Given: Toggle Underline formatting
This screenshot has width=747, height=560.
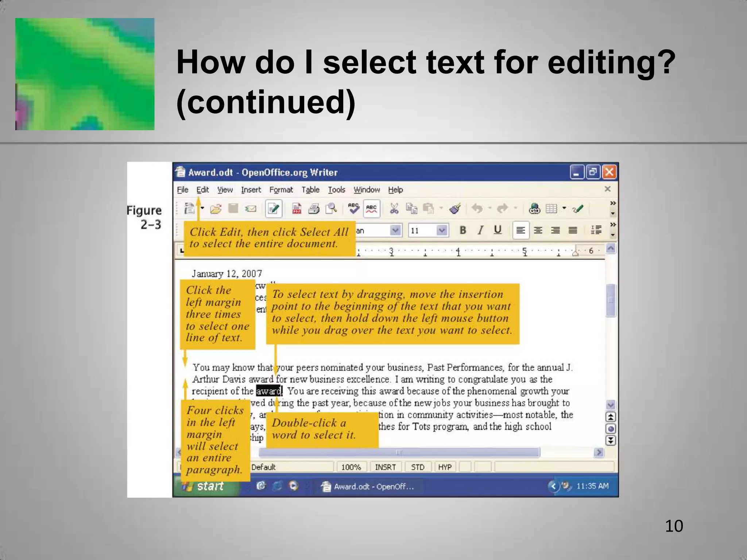Looking at the screenshot, I should tap(498, 230).
